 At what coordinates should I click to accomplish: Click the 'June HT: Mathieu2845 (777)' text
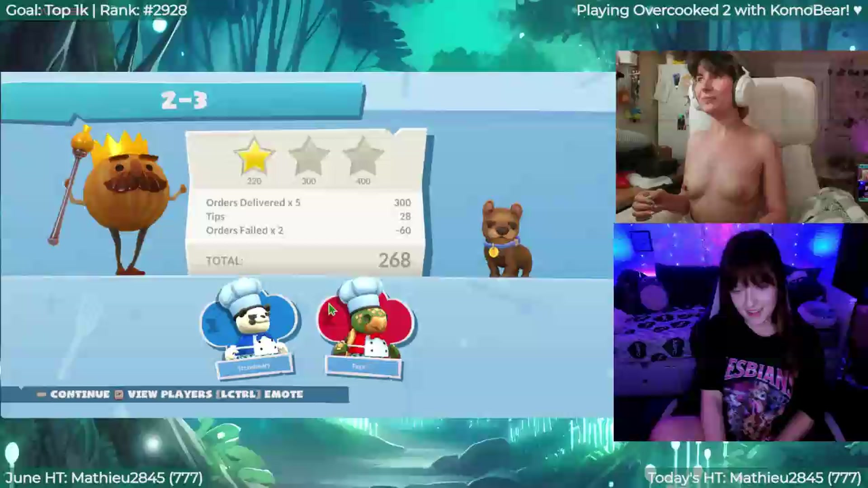[x=104, y=478]
